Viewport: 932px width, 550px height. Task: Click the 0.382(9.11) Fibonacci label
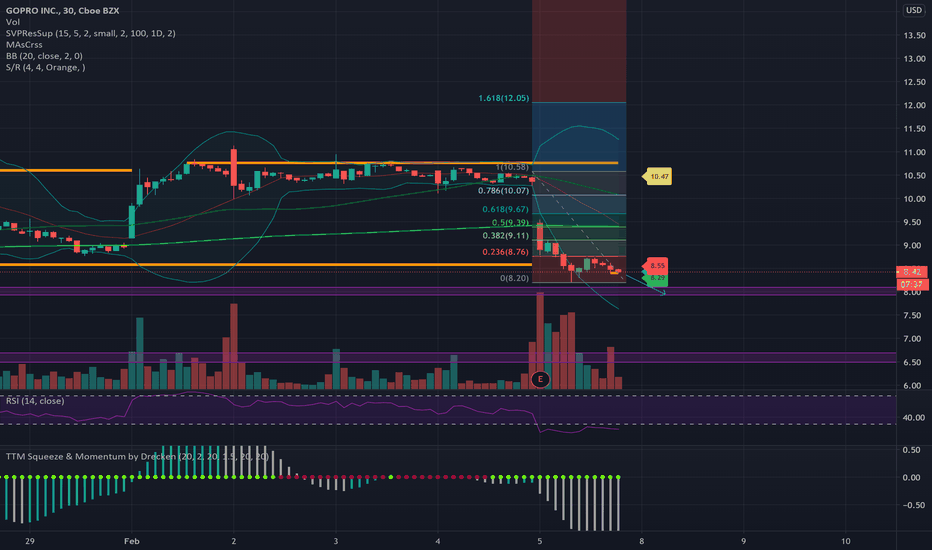[505, 235]
